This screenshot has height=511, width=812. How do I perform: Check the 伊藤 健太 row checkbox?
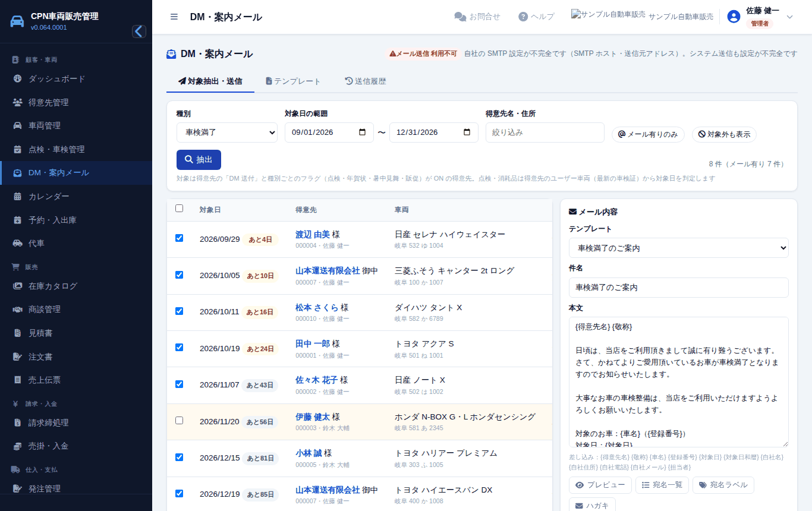point(180,421)
